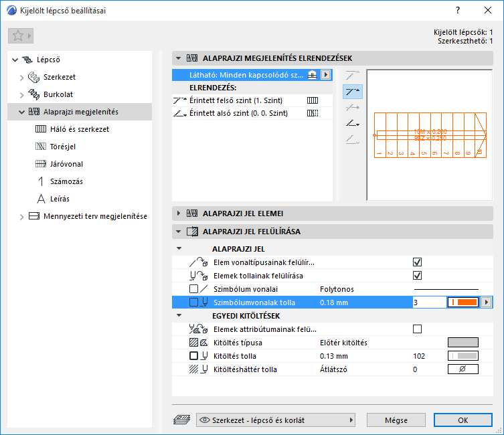Collapse the Egyedi kitöltések group
This screenshot has width=504, height=435.
[179, 315]
